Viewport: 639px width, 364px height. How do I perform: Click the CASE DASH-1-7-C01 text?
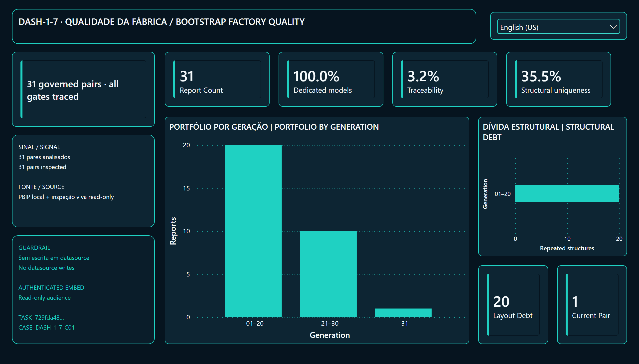click(x=46, y=328)
